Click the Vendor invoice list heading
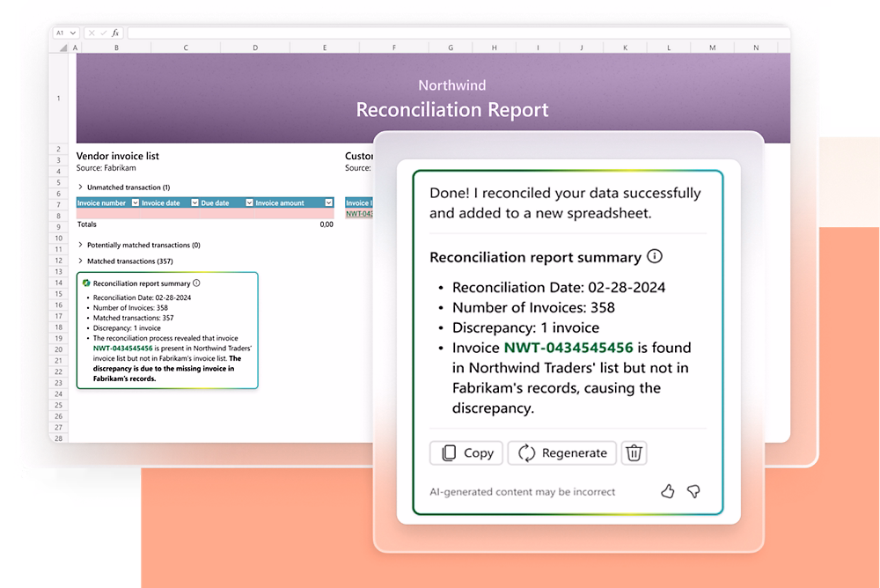This screenshot has height=588, width=880. 117,156
